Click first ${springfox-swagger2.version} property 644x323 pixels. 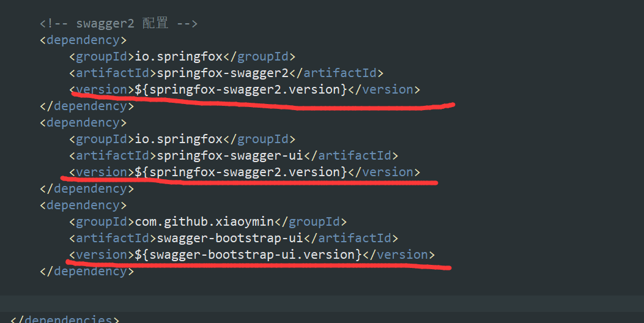(241, 89)
